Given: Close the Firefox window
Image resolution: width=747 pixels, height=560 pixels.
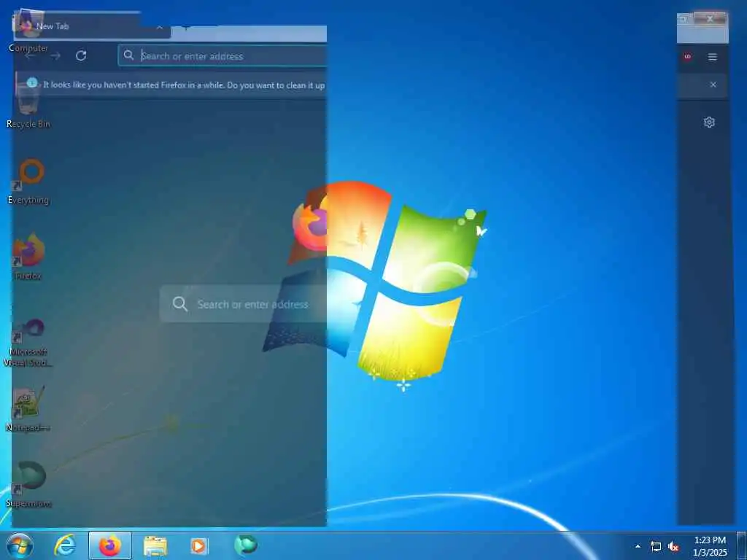Looking at the screenshot, I should coord(710,19).
